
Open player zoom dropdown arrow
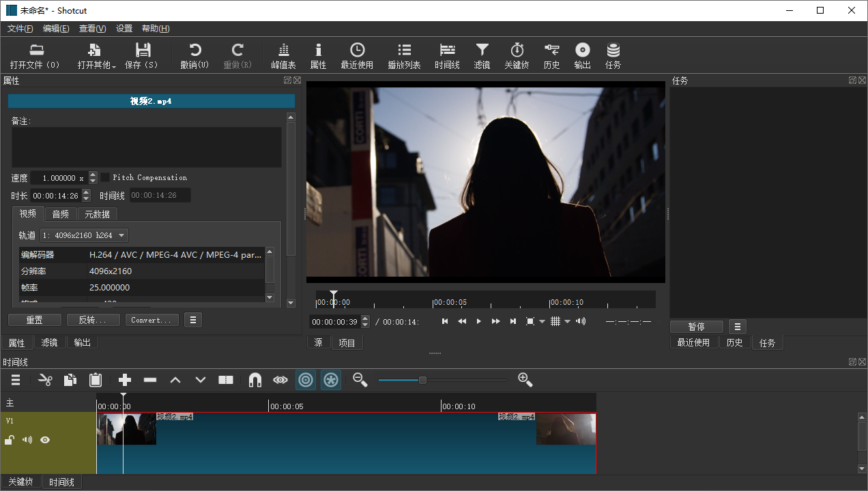542,321
